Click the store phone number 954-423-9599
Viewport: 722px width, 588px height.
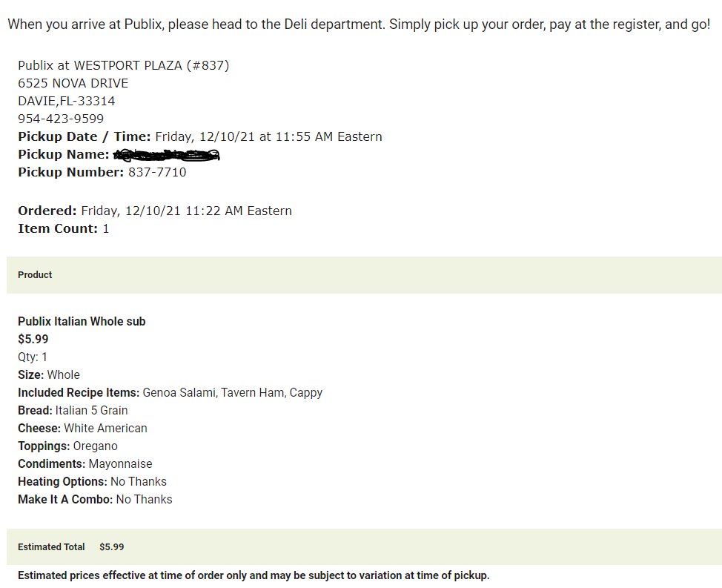point(61,119)
